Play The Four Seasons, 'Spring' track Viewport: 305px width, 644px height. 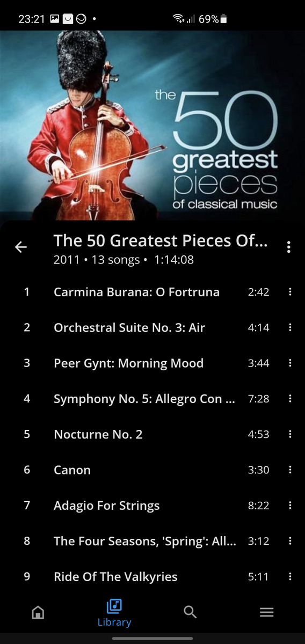[x=144, y=541]
